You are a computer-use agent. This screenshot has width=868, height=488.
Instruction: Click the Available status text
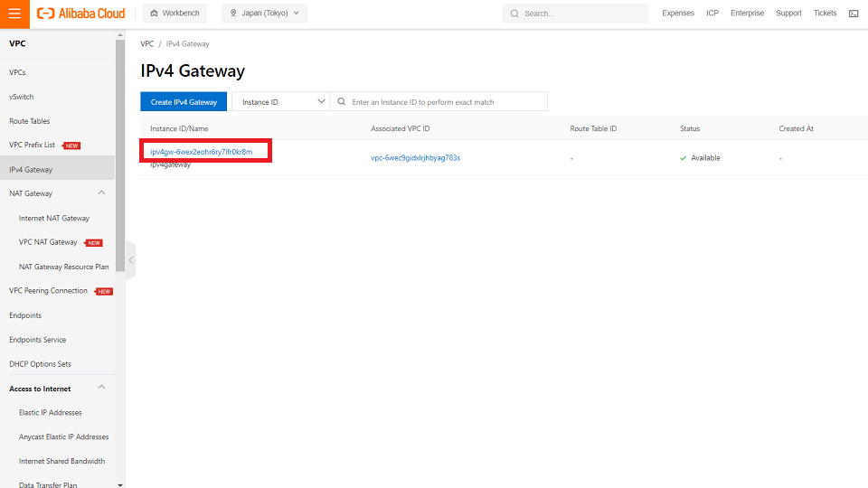click(x=705, y=157)
